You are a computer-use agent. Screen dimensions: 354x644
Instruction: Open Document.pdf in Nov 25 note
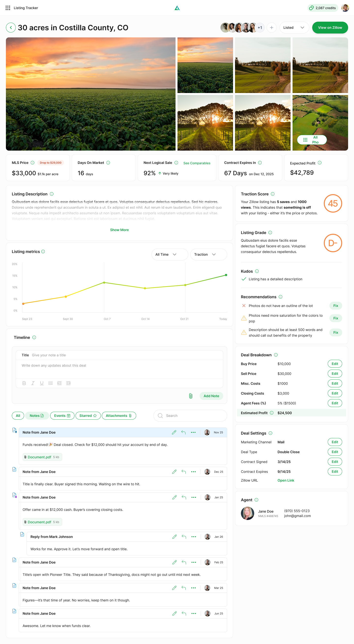tap(42, 457)
